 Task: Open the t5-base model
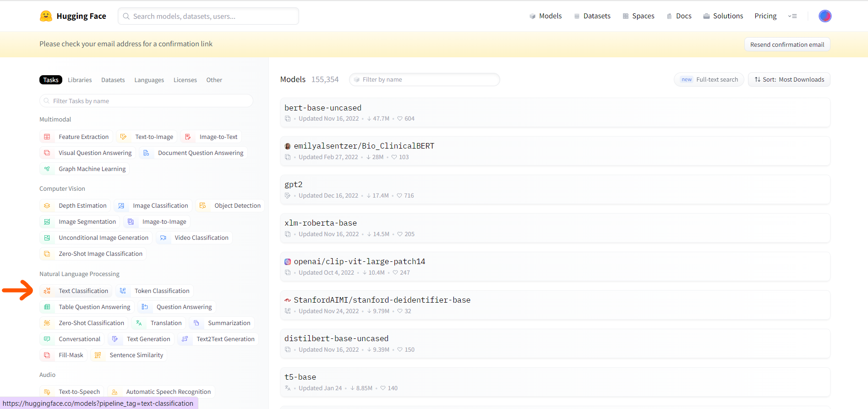pos(555,382)
